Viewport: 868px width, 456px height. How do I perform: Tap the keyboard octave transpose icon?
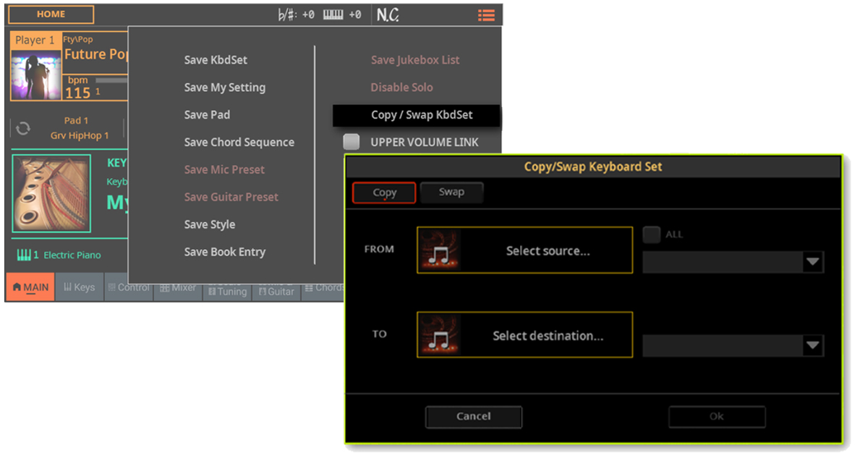pyautogui.click(x=333, y=14)
